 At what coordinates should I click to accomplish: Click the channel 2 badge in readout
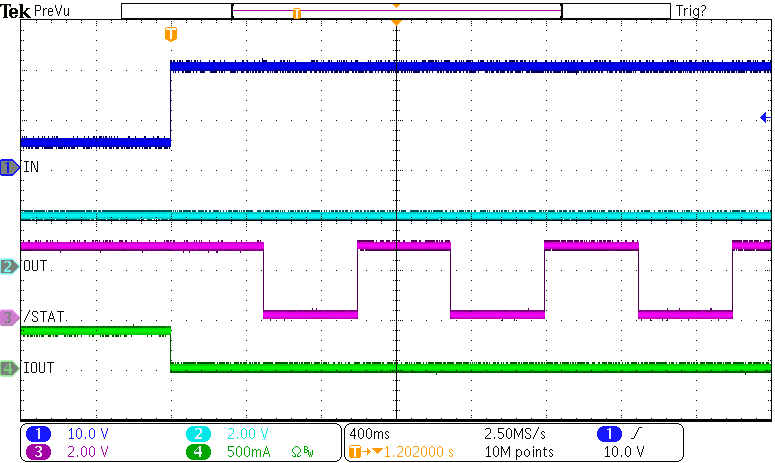click(x=198, y=434)
